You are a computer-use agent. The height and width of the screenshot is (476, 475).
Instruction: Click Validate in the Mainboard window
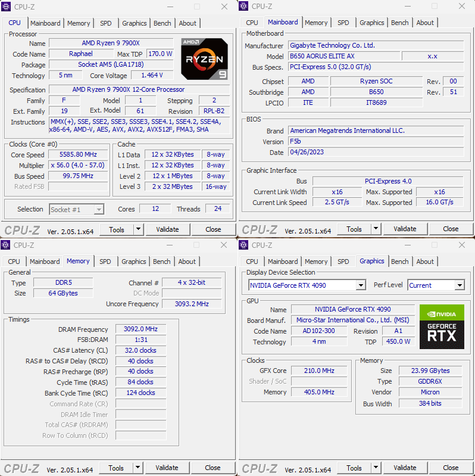(x=405, y=229)
